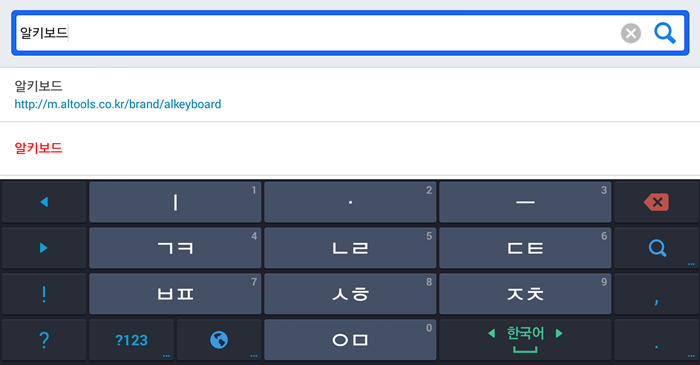The image size is (700, 365).
Task: Tap the exclamation mark key
Action: (x=44, y=294)
